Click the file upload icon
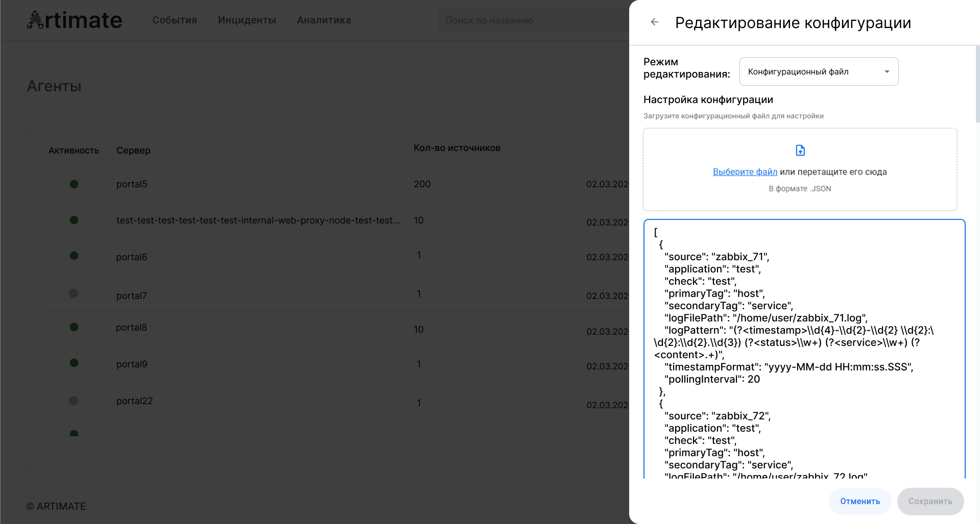 (x=800, y=150)
